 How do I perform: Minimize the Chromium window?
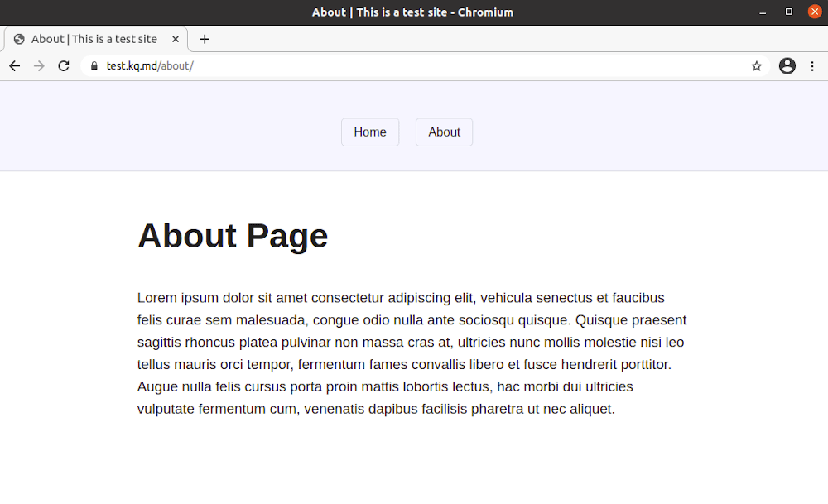(763, 11)
